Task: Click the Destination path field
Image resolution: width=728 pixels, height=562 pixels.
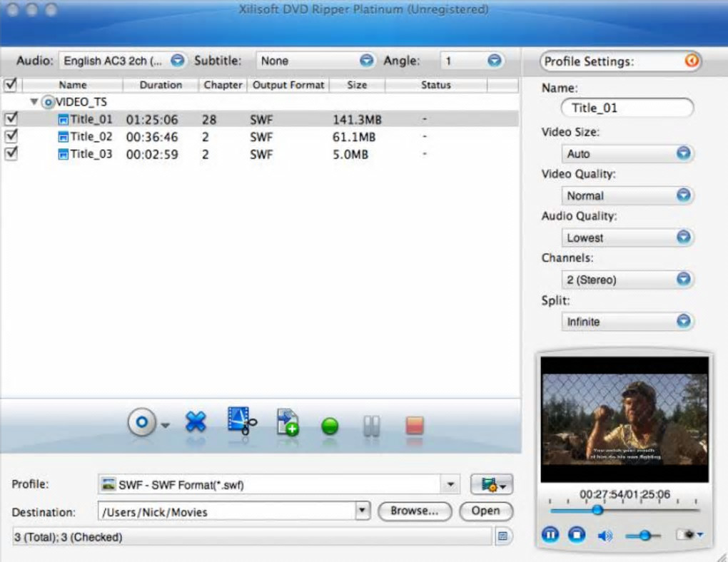Action: 227,511
